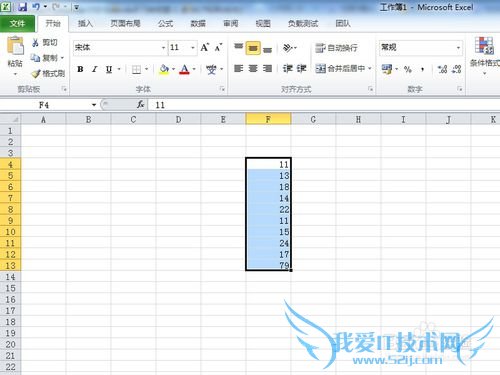
Task: Click the formula bar showing 11
Action: point(323,105)
